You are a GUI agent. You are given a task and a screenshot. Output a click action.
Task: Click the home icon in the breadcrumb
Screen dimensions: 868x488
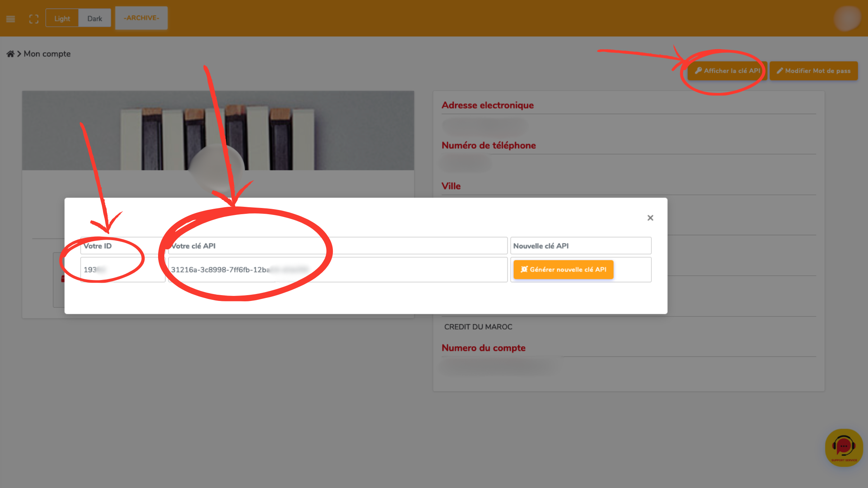click(x=10, y=54)
